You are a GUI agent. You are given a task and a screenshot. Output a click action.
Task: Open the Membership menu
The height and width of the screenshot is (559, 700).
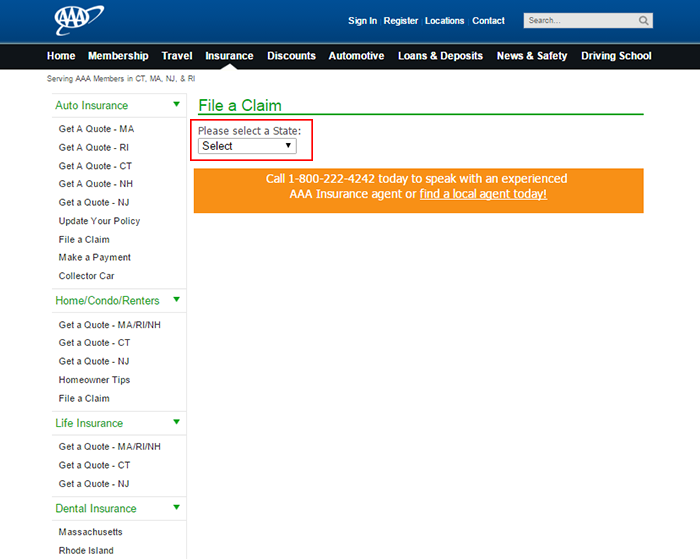click(118, 56)
